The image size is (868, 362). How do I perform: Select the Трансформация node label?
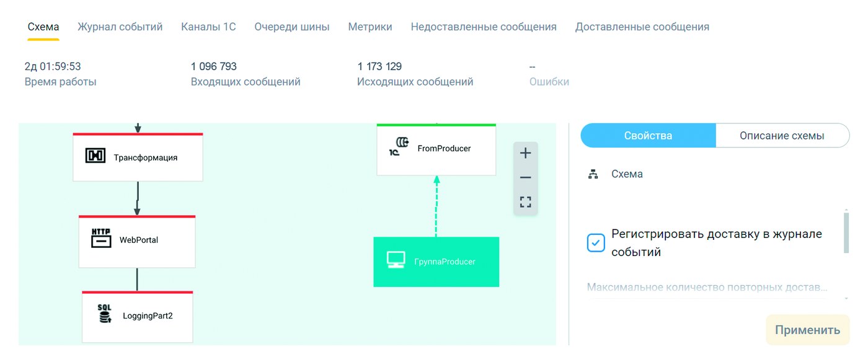[146, 157]
